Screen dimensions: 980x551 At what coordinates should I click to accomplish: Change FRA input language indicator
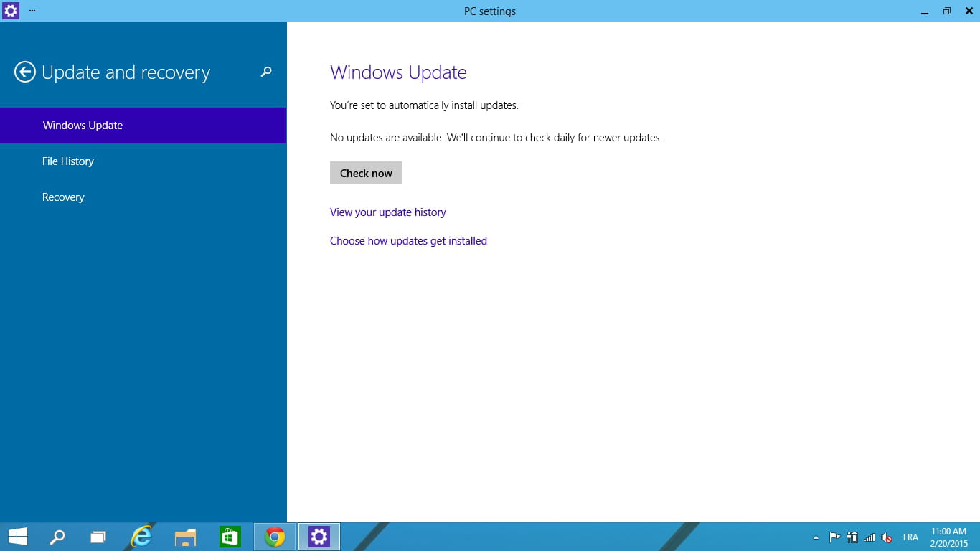[910, 537]
